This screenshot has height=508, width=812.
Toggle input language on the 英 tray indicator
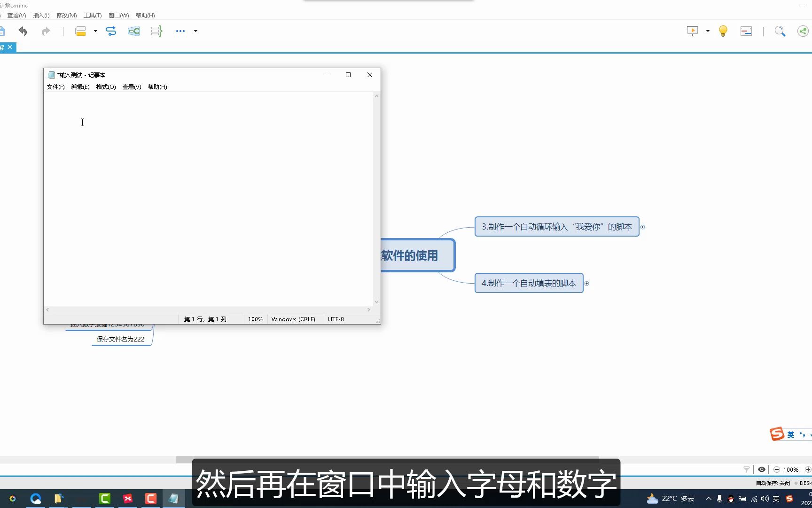776,499
